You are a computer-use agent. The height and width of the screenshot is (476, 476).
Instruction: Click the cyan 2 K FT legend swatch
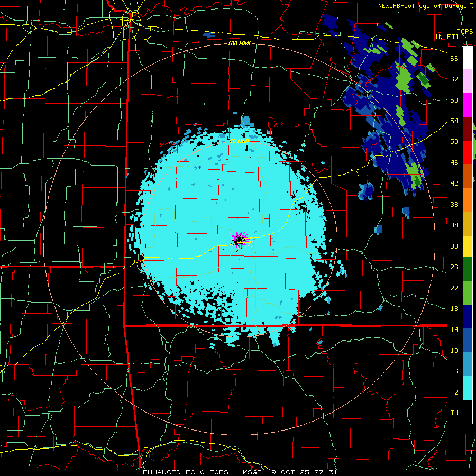[467, 388]
